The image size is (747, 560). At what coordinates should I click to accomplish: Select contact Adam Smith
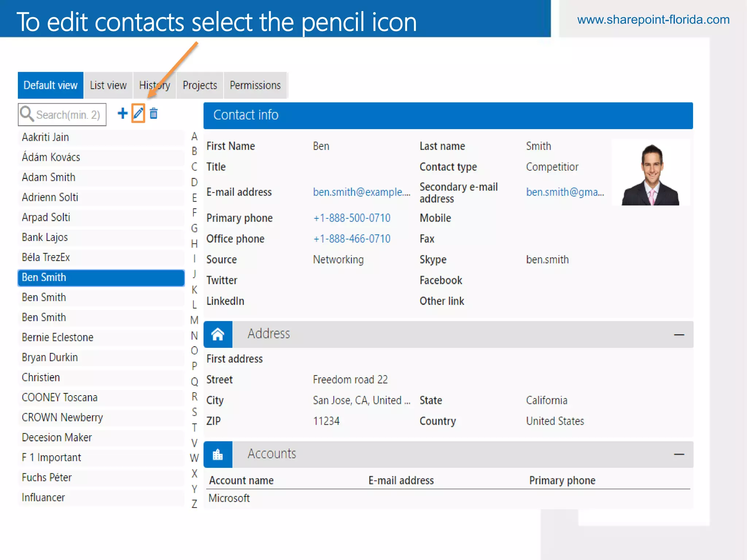point(101,178)
